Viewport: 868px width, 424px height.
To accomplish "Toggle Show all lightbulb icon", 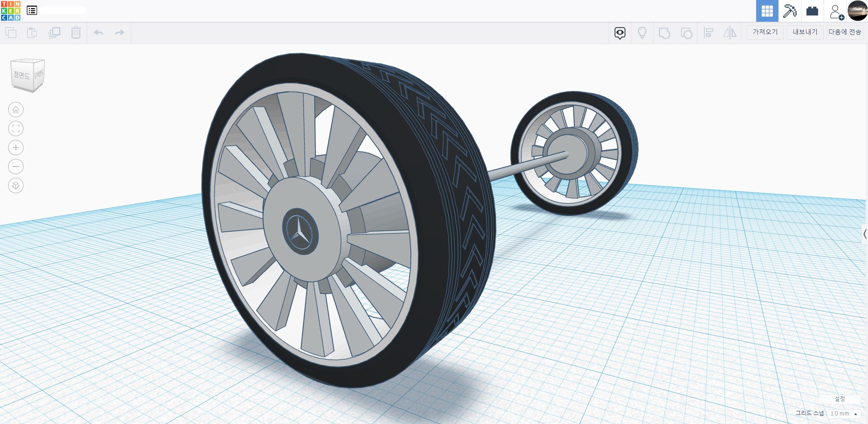I will (642, 33).
